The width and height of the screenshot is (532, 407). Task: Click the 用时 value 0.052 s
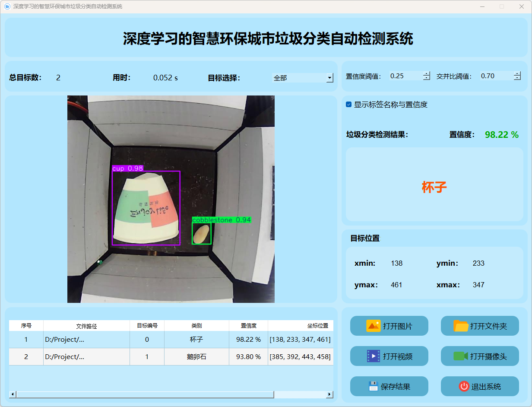[165, 78]
